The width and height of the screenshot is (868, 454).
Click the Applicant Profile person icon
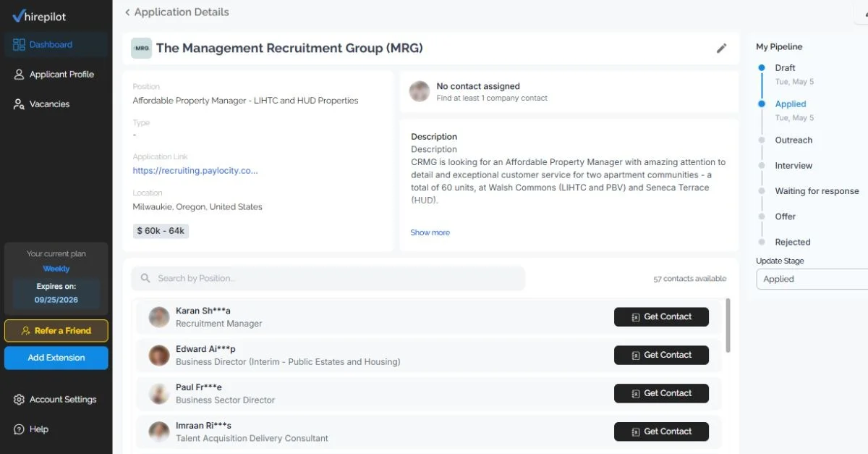point(19,75)
